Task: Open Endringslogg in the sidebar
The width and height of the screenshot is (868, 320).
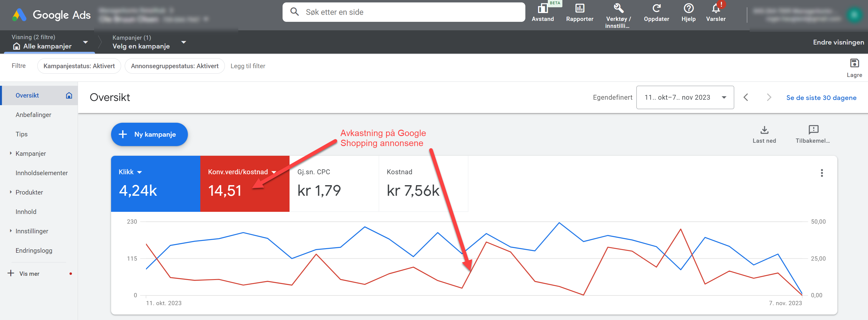Action: [x=34, y=250]
